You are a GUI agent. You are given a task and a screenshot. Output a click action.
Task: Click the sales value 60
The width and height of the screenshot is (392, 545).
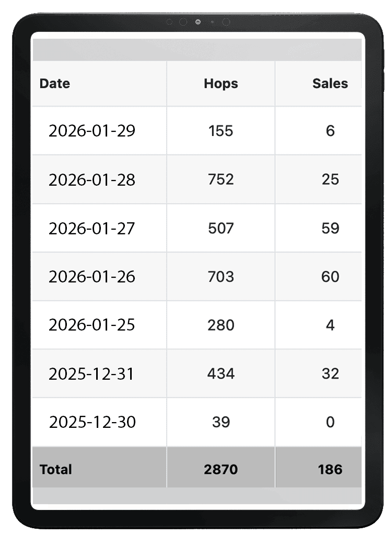click(x=330, y=277)
